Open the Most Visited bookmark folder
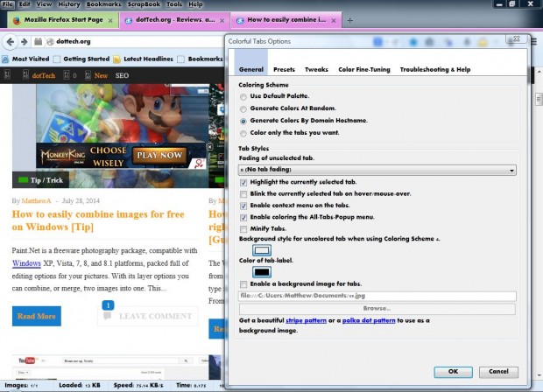The image size is (543, 392). pos(31,59)
